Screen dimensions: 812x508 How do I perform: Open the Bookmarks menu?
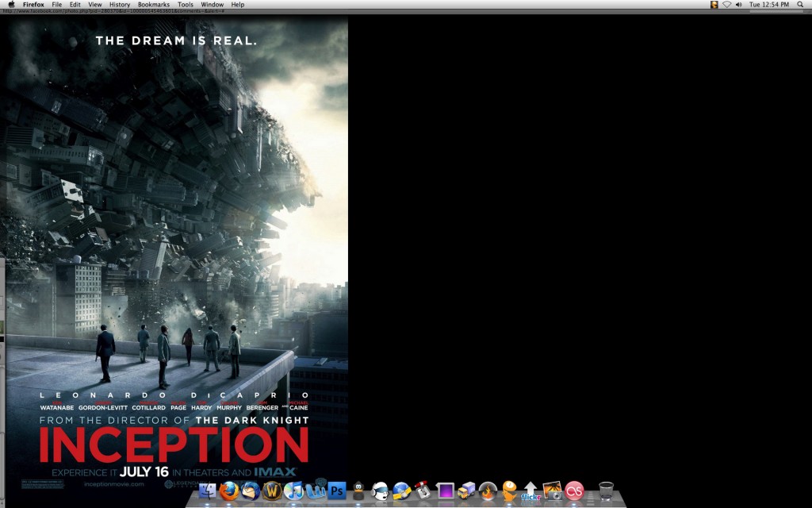coord(154,4)
